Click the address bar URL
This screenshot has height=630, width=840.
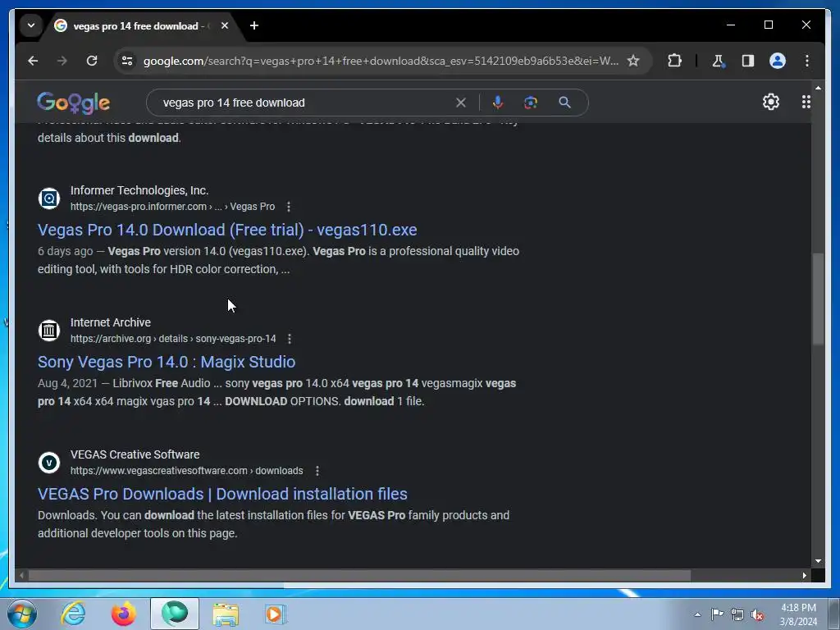[381, 61]
